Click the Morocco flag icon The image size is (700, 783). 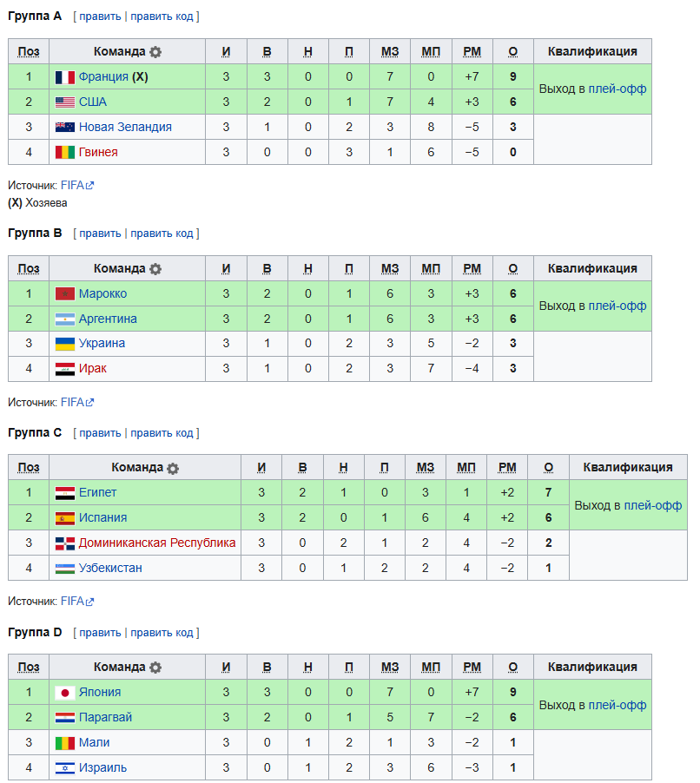coord(65,294)
